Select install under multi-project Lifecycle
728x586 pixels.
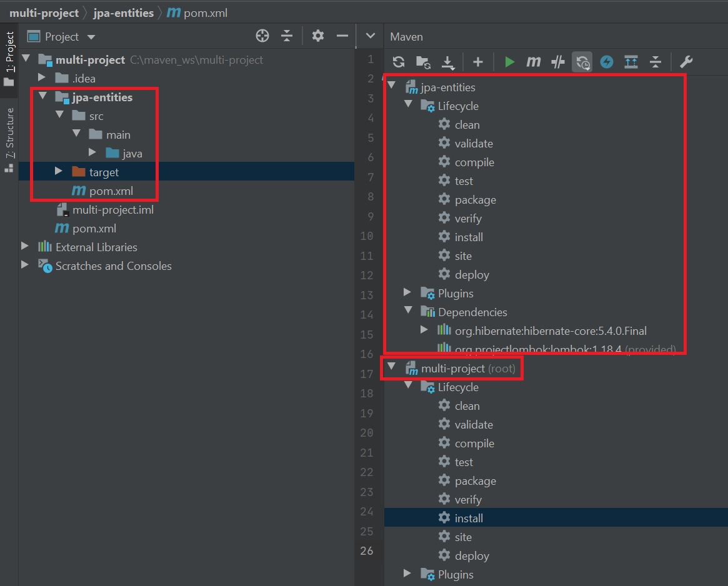point(469,518)
